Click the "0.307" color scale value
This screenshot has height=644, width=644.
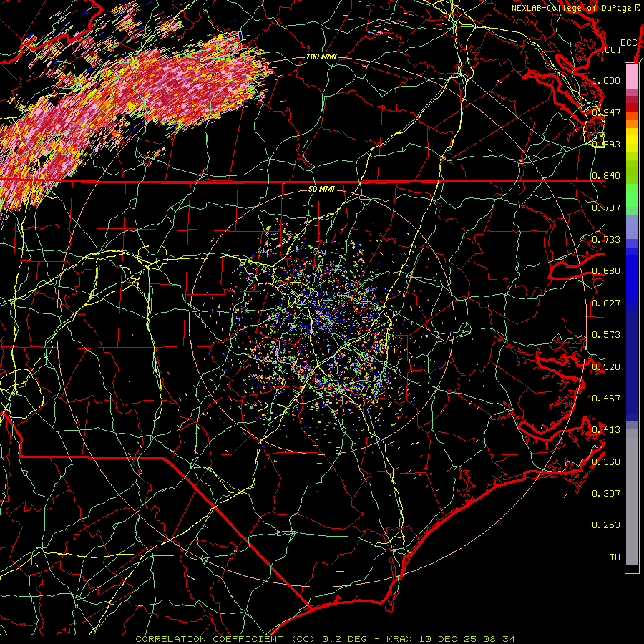[x=606, y=494]
